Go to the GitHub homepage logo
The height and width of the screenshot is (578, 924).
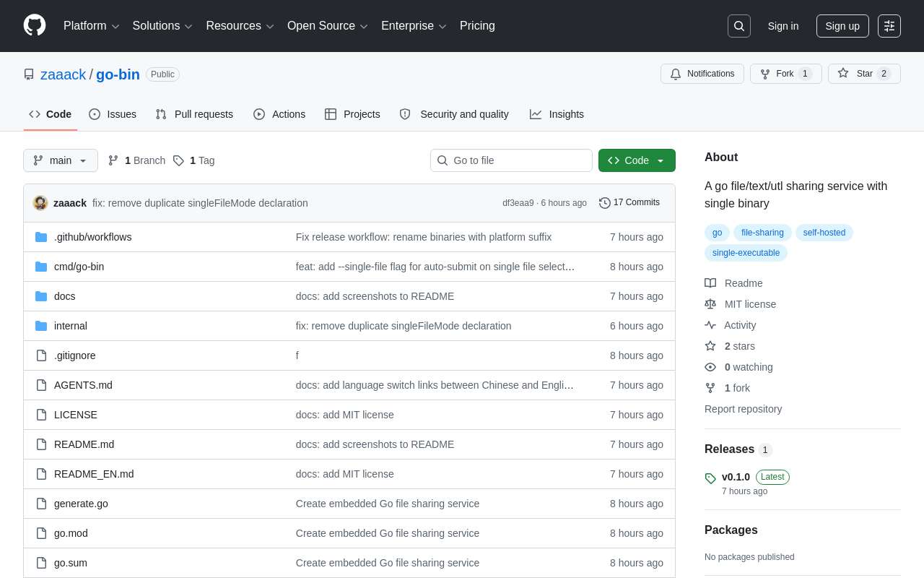coord(35,26)
